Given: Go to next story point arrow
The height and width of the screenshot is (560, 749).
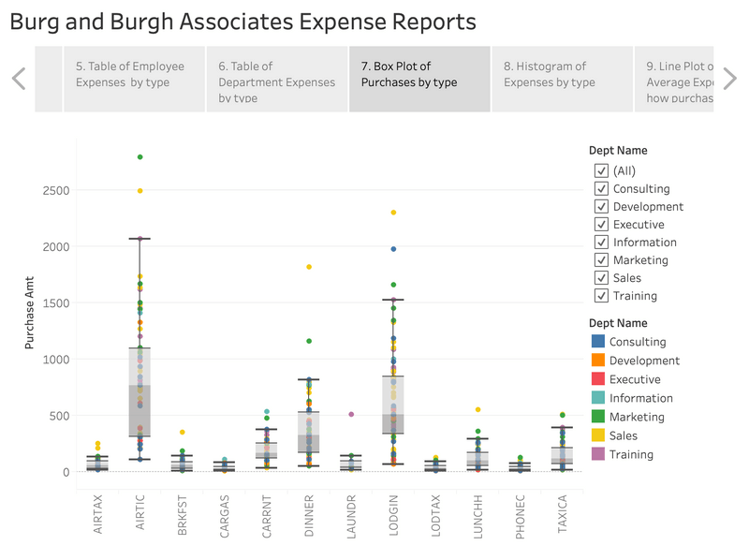Looking at the screenshot, I should pyautogui.click(x=729, y=79).
